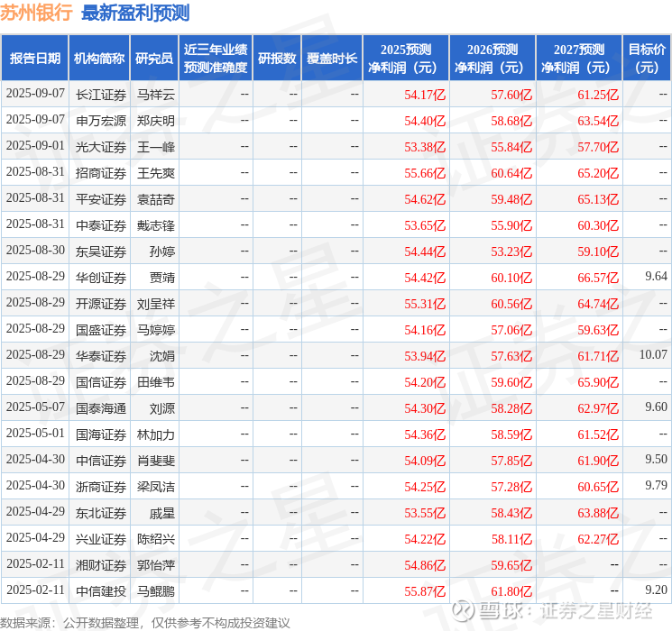The height and width of the screenshot is (631, 672).
Task: Click analyst name 肖斐斐
Action: [x=155, y=461]
